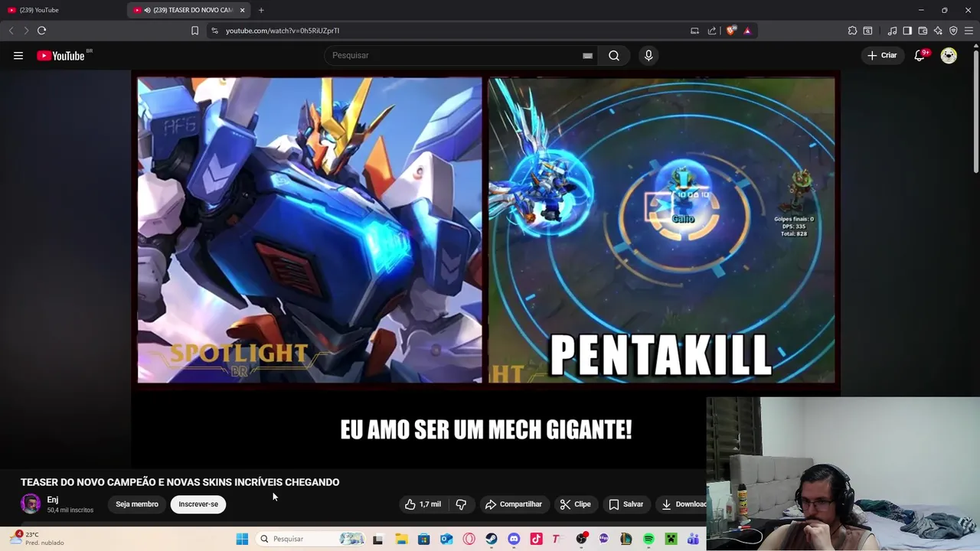Open the Brave VPN shield icon
Viewport: 980px width, 551px height.
pos(953,31)
